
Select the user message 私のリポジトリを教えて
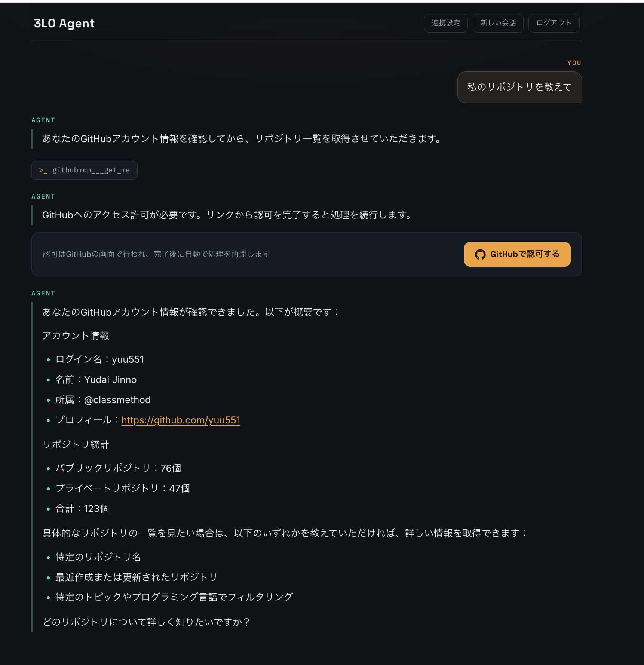pos(519,87)
